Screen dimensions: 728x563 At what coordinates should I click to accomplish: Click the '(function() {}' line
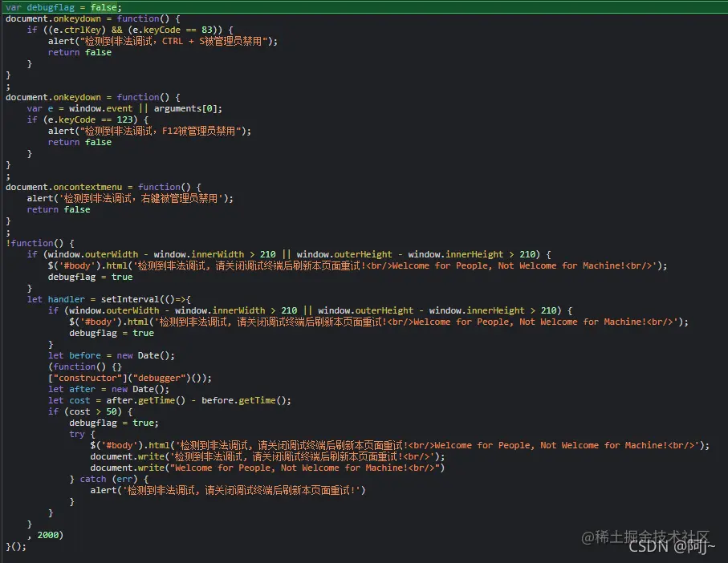coord(85,367)
